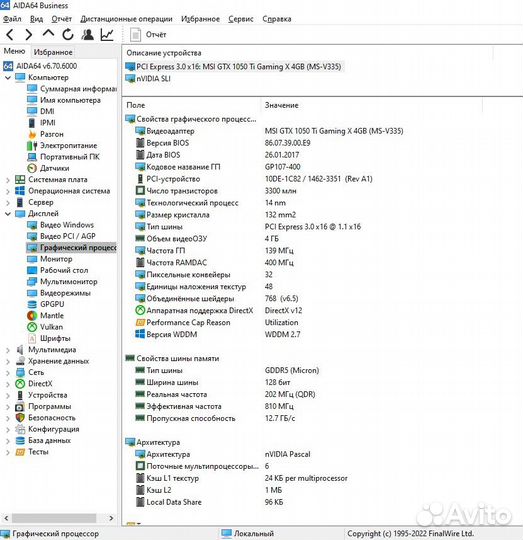The width and height of the screenshot is (523, 540).
Task: Click the Программы icon
Action: pyautogui.click(x=20, y=407)
